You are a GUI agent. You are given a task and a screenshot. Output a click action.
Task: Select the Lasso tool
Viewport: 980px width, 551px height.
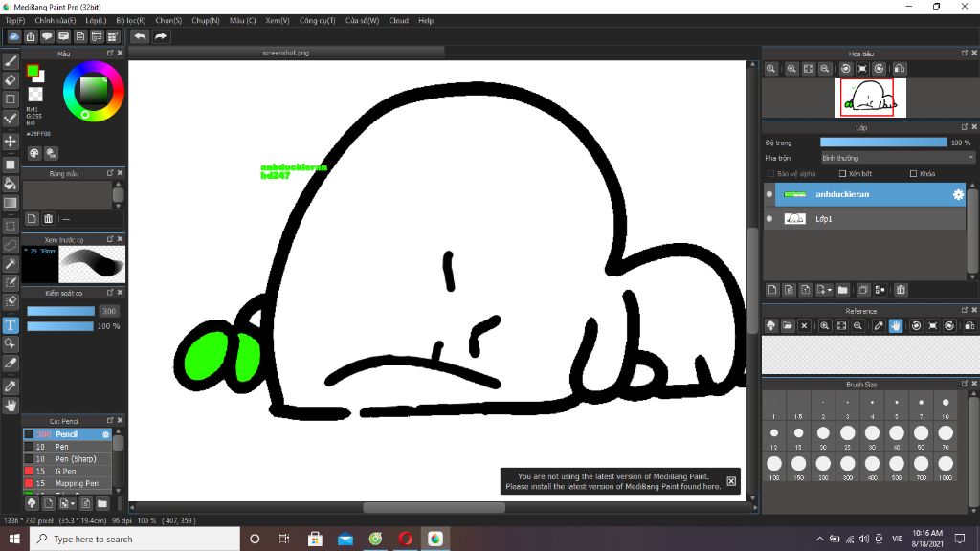point(10,246)
